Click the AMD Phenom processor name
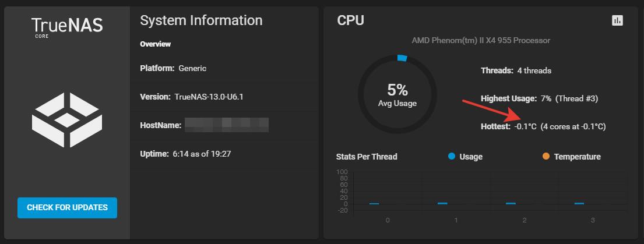Screen dimensions: 644x244 (481, 40)
